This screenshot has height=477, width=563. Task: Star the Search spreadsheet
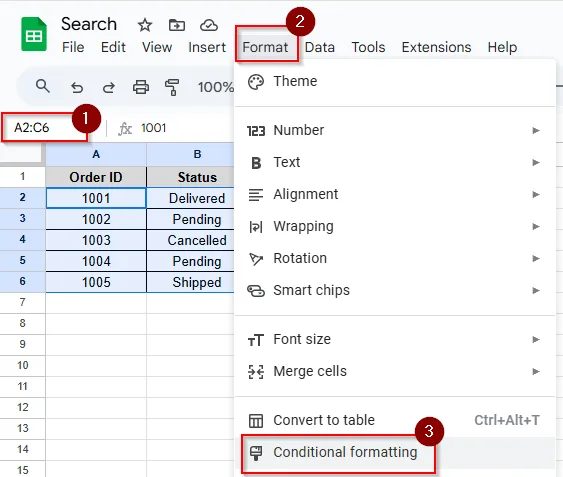pos(145,25)
